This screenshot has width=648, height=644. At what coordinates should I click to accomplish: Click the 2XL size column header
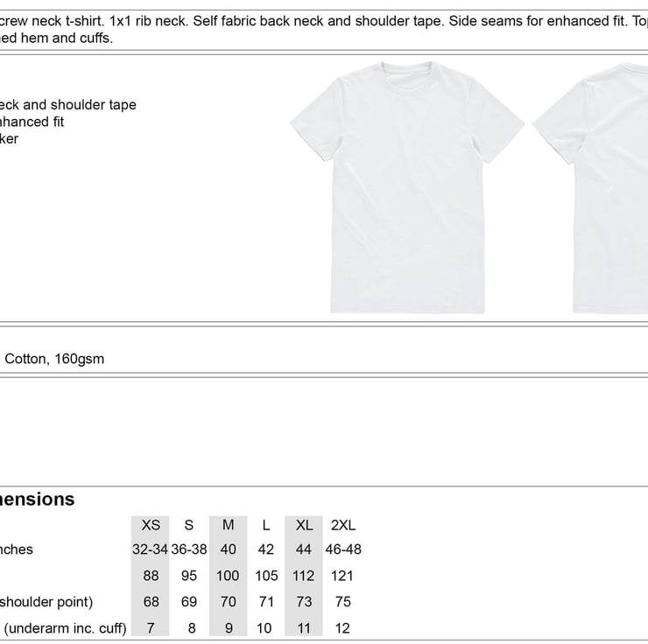point(343,525)
